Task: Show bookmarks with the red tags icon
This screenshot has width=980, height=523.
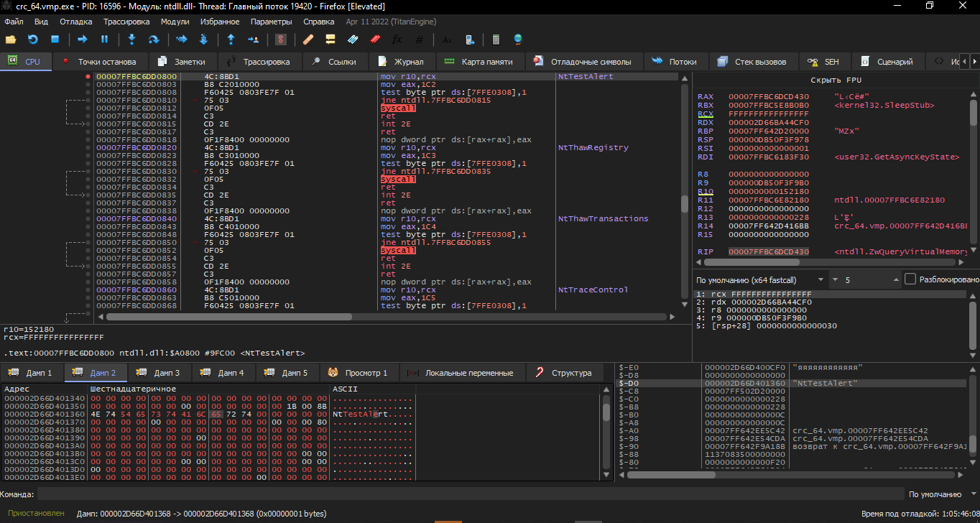Action: coord(375,40)
